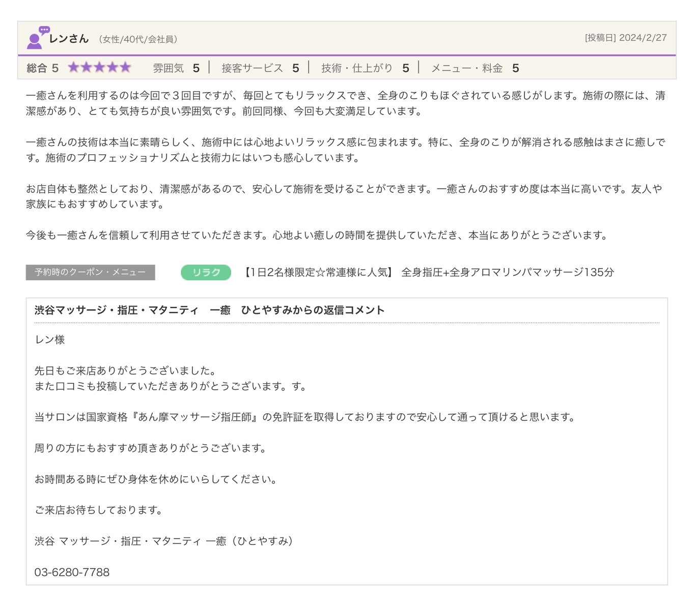Click the review paragraph starting 一癒さんを利用するのは
The image size is (700, 606).
(346, 103)
